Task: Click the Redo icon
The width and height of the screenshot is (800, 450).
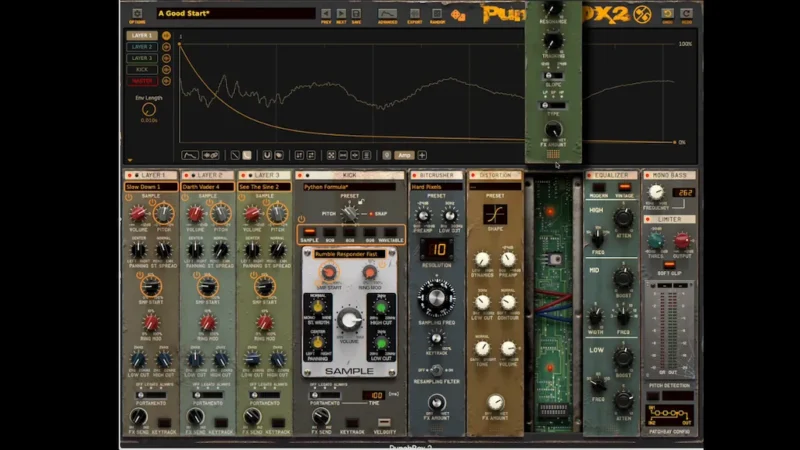Action: 687,13
